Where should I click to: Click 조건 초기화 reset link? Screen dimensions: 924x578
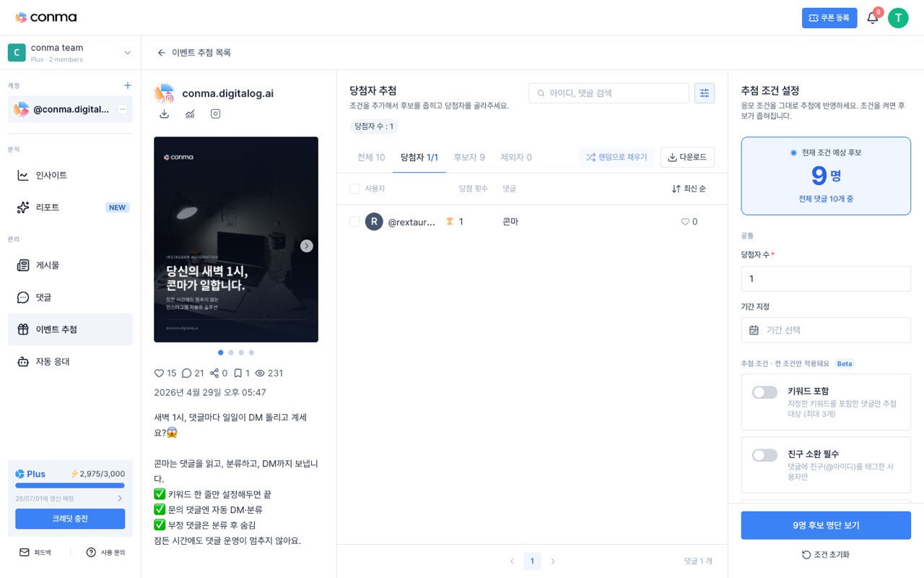click(x=826, y=555)
